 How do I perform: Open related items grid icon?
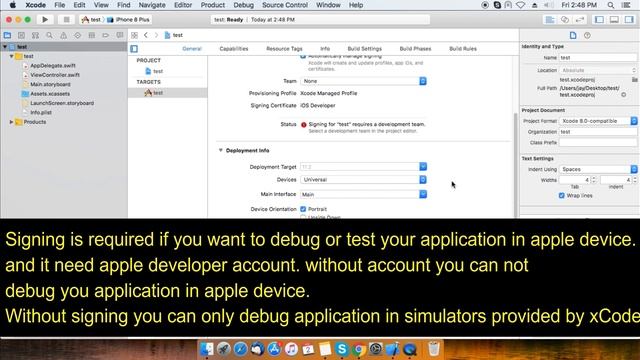click(134, 36)
